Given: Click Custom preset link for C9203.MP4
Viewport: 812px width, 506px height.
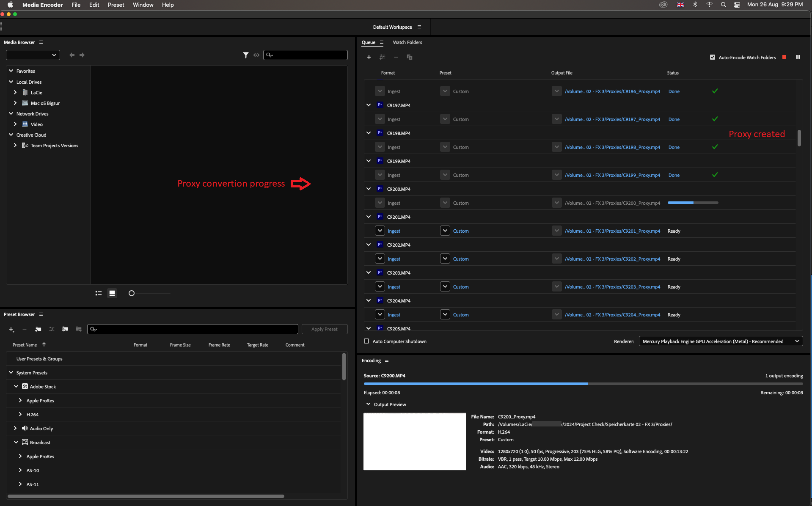Looking at the screenshot, I should [x=461, y=287].
